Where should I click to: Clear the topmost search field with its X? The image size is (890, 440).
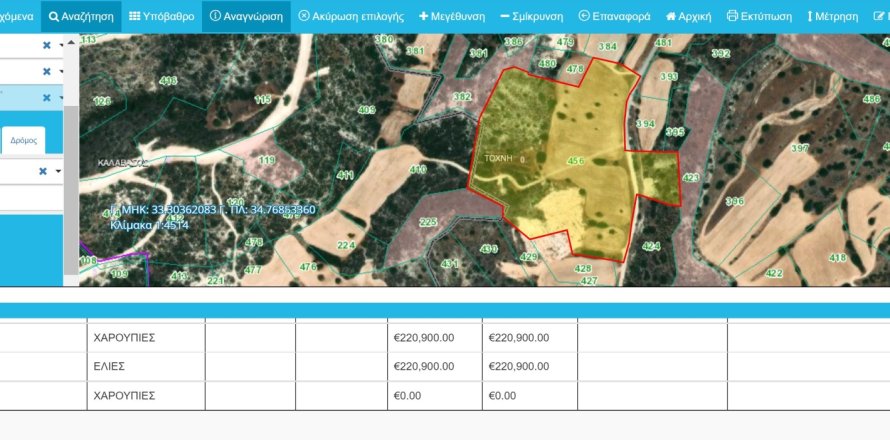coord(47,45)
